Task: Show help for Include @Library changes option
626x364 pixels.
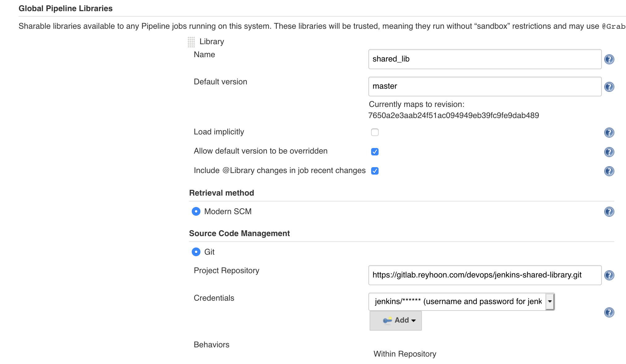Action: coord(609,171)
